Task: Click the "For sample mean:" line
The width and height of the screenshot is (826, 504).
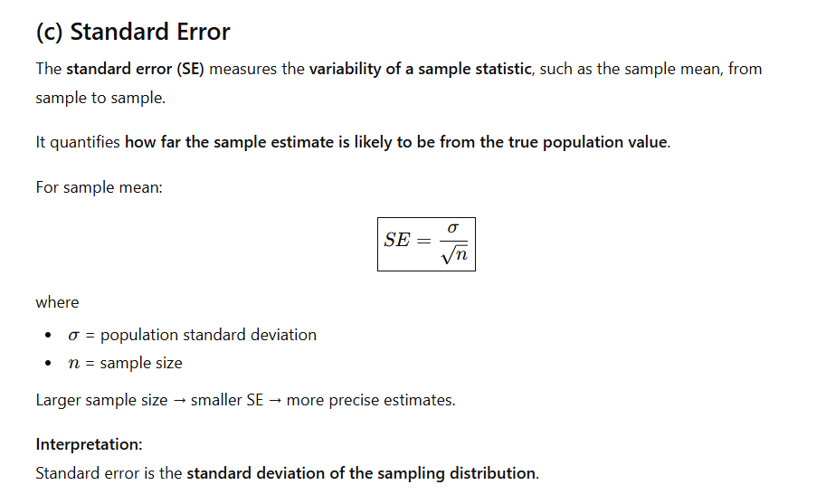Action: click(99, 187)
